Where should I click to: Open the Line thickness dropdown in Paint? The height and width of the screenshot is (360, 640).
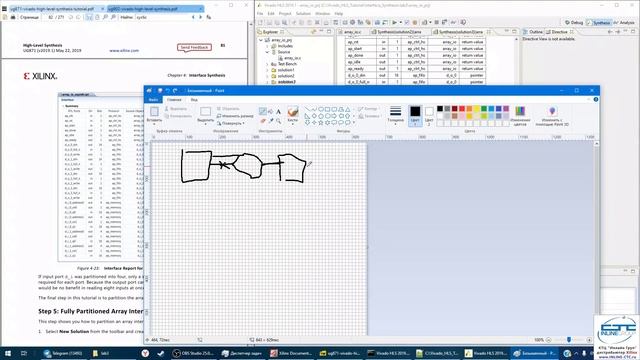[395, 115]
